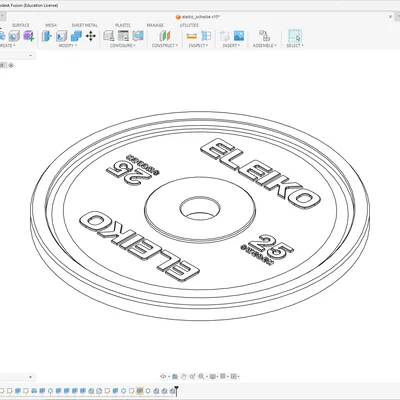Viewport: 400px width, 400px height.
Task: Switch to the Utilities tab
Action: (x=189, y=25)
